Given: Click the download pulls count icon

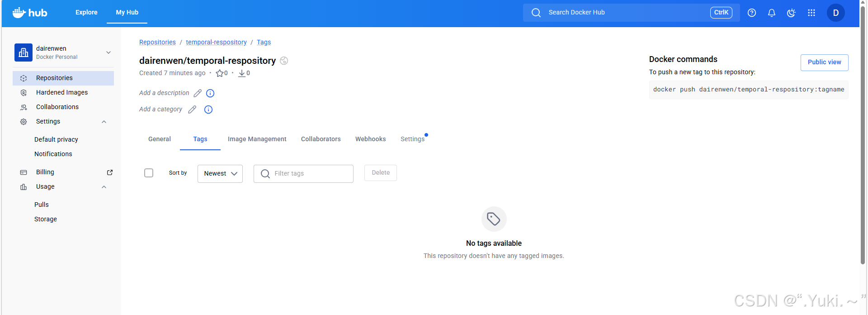Looking at the screenshot, I should (242, 73).
